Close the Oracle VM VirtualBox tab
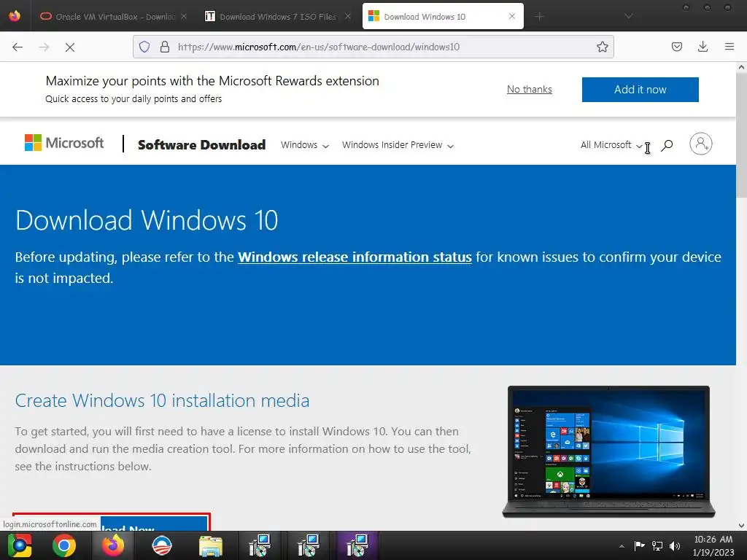Viewport: 747px width, 560px height. [x=184, y=16]
